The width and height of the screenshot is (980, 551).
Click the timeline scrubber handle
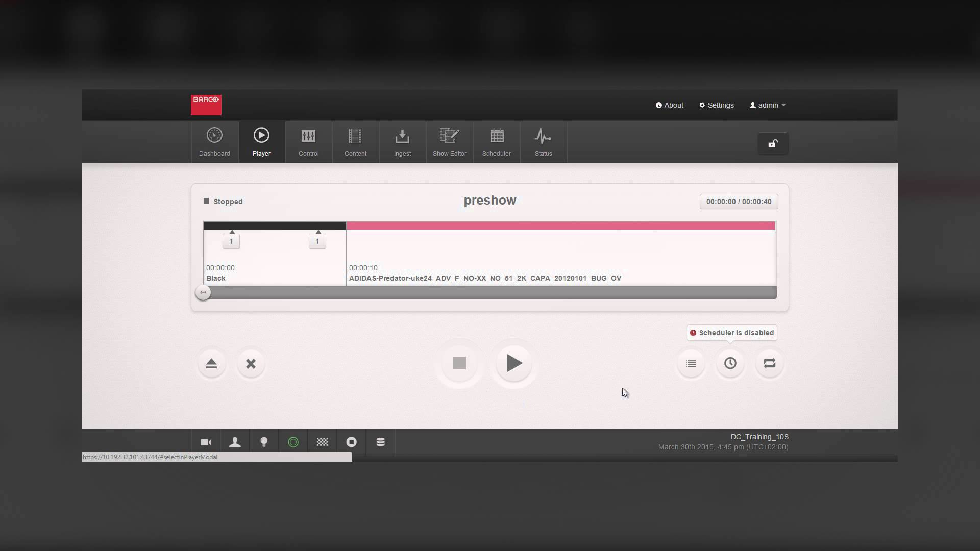[203, 292]
